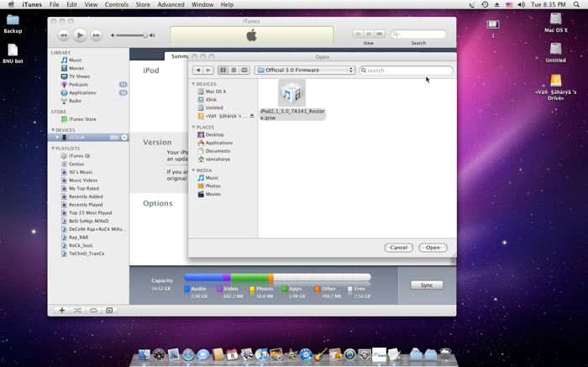Screen dimensions: 588x367
Task: Collapse PLAYLISTS section in iTunes sidebar
Action: pos(53,149)
